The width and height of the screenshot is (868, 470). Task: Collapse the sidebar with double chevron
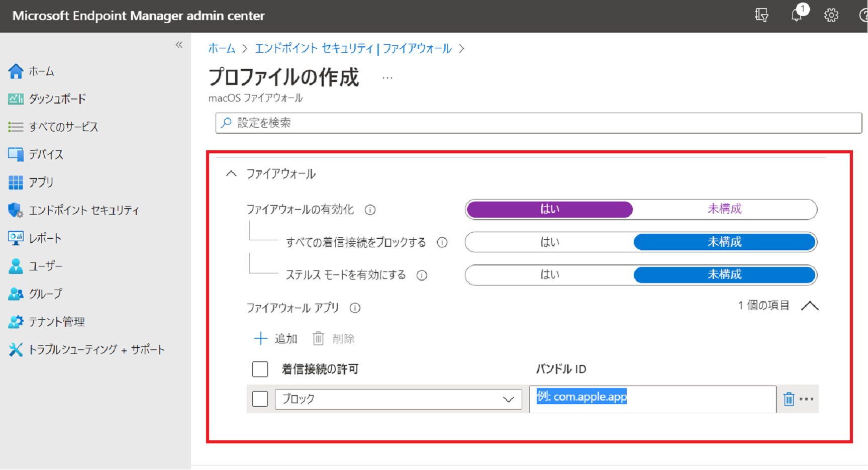click(179, 45)
